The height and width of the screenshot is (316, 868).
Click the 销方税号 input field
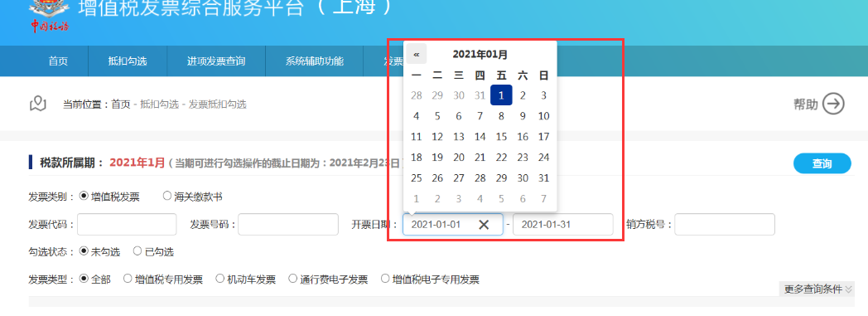pyautogui.click(x=725, y=225)
